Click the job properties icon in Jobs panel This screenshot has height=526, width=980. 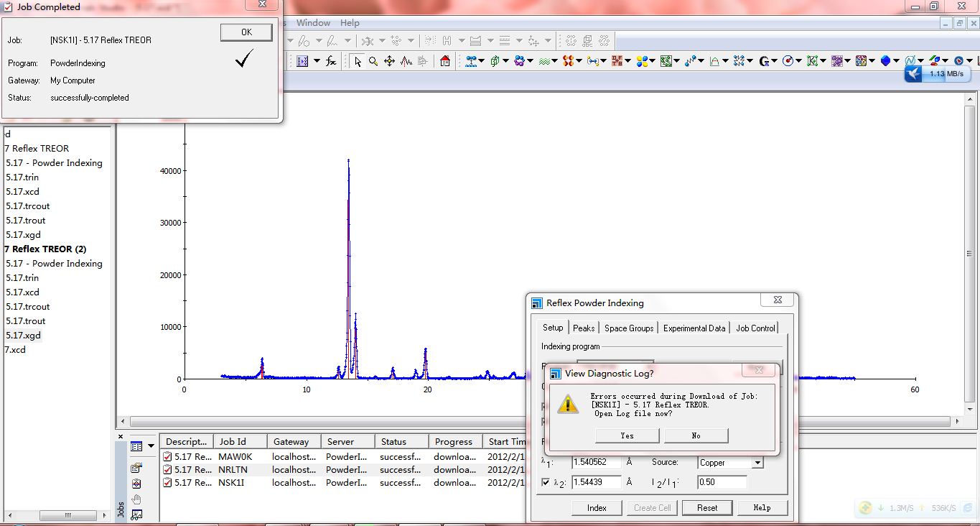(136, 468)
